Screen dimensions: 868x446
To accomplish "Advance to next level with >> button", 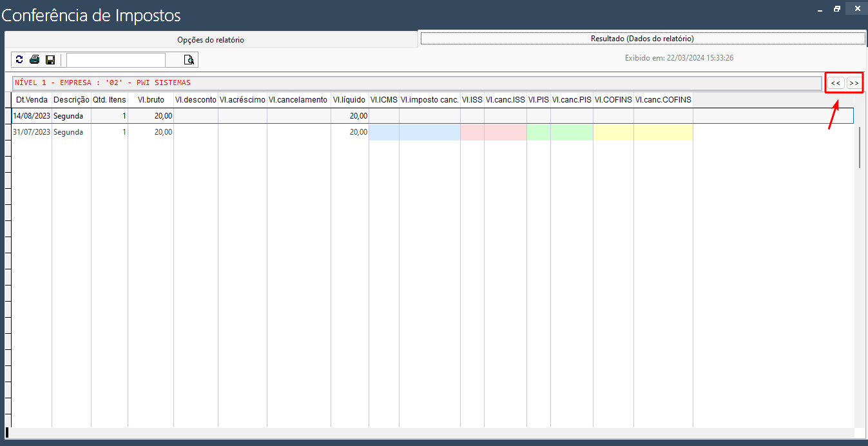I will 854,83.
